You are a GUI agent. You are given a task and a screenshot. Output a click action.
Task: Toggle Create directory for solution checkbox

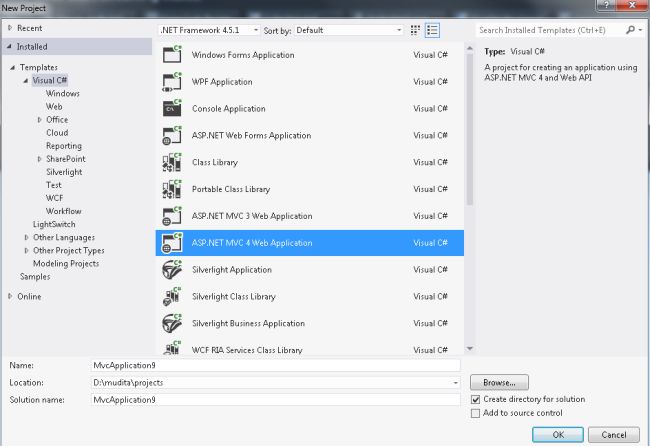pos(475,400)
